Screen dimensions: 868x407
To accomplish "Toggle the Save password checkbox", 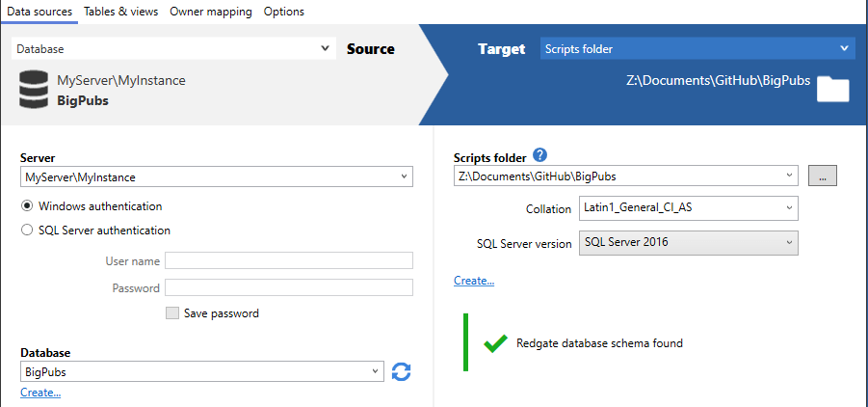I will [x=172, y=313].
